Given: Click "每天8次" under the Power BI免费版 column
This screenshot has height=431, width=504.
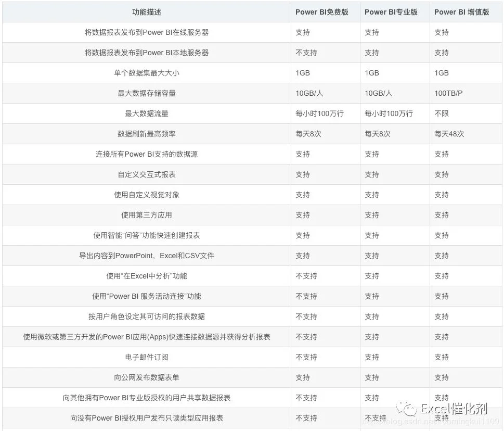Looking at the screenshot, I should (308, 134).
